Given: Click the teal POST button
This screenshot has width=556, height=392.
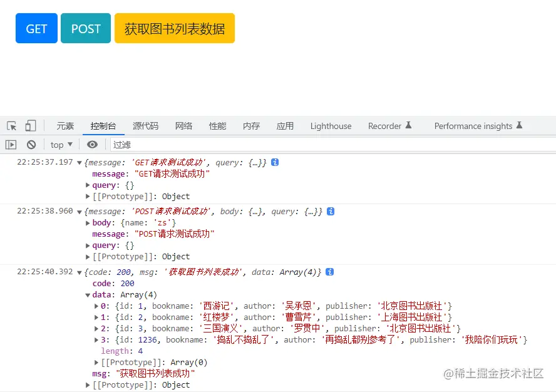Looking at the screenshot, I should coord(86,28).
